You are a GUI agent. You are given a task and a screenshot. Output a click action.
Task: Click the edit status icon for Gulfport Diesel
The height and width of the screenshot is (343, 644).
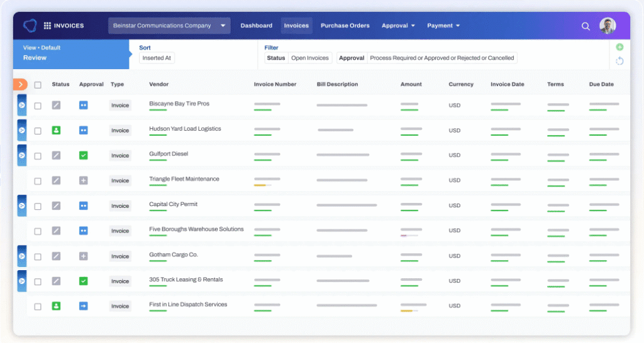coord(56,156)
